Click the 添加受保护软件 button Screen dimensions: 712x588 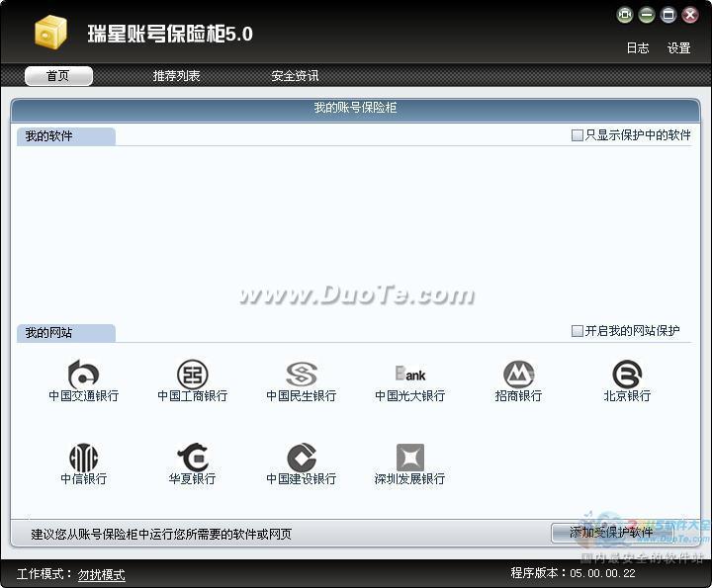pos(612,533)
